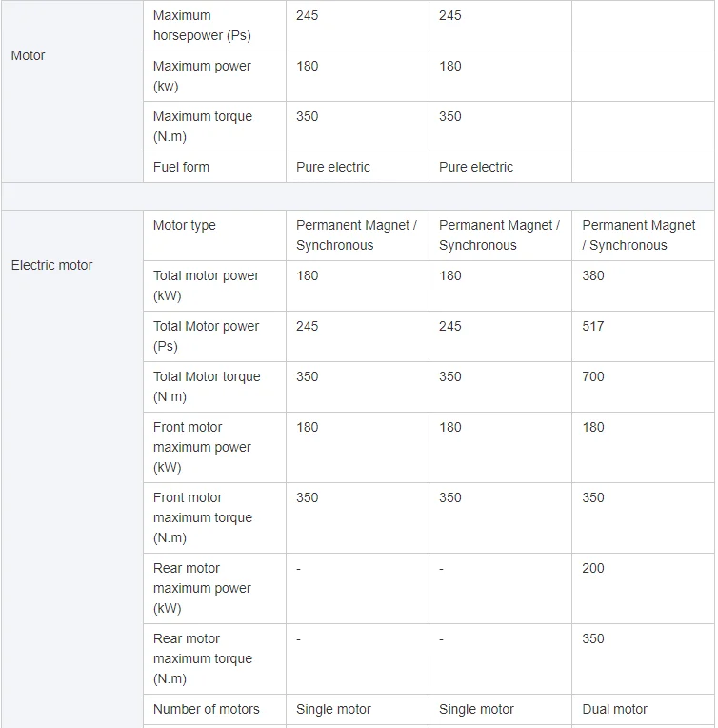
Task: Select 'Rear motor maximum power (kW)' label
Action: point(202,588)
